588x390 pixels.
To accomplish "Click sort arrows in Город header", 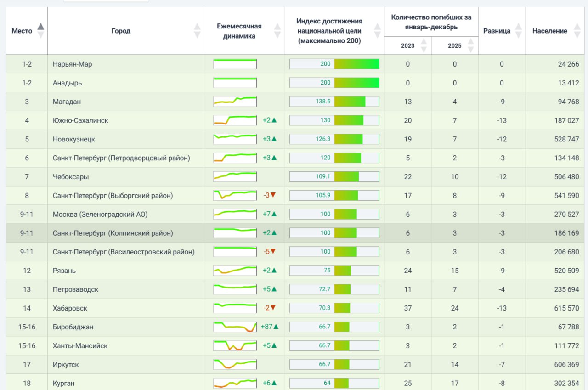I will 197,31.
